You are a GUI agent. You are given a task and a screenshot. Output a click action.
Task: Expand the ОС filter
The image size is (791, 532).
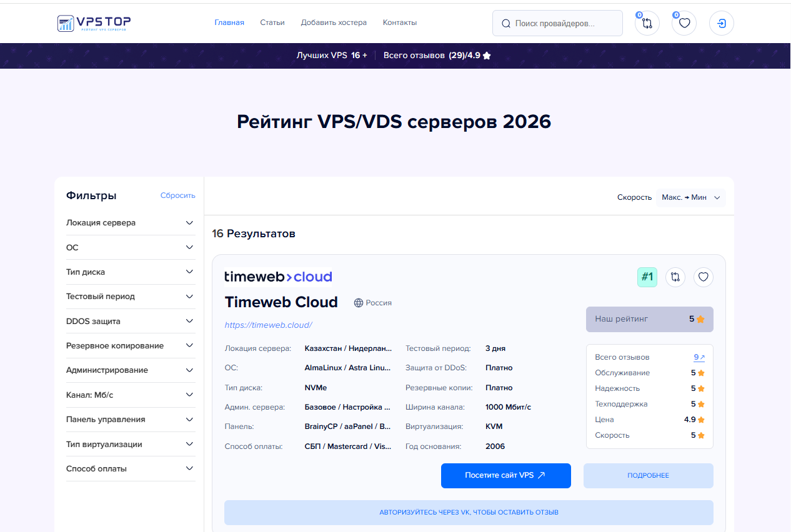[131, 247]
